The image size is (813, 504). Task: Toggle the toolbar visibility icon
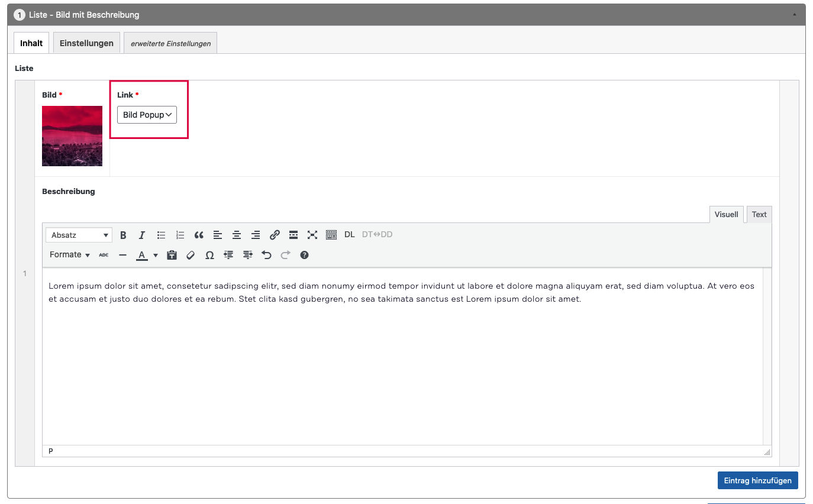(331, 235)
